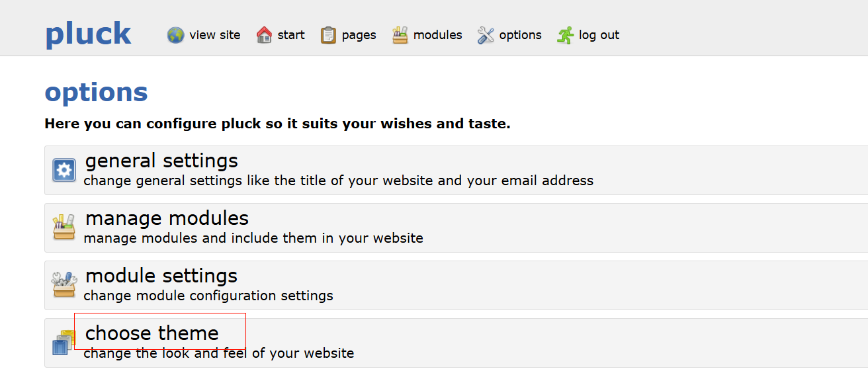Select "log out" text in the menu

click(x=599, y=35)
